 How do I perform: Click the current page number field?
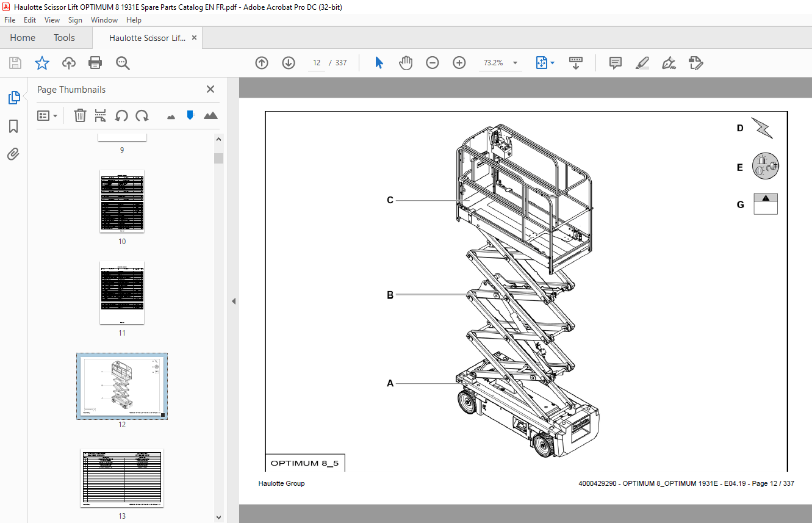click(x=317, y=63)
